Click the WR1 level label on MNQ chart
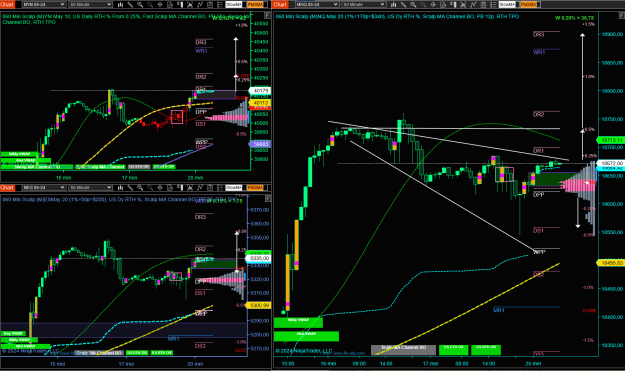Screen dimensions: 625x371 [x=539, y=52]
